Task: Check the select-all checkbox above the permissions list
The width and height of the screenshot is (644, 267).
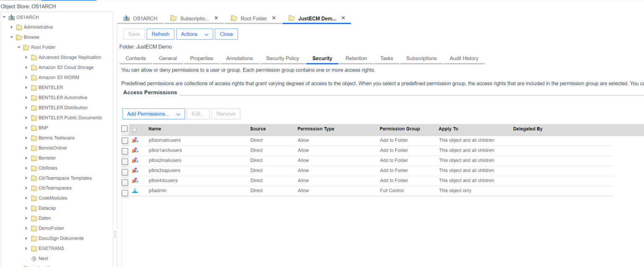Action: [x=125, y=128]
